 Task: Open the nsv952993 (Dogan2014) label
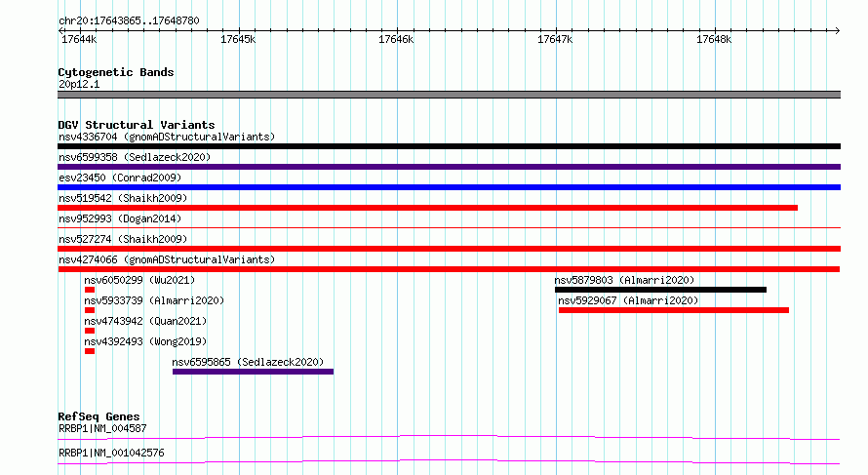coord(120,218)
